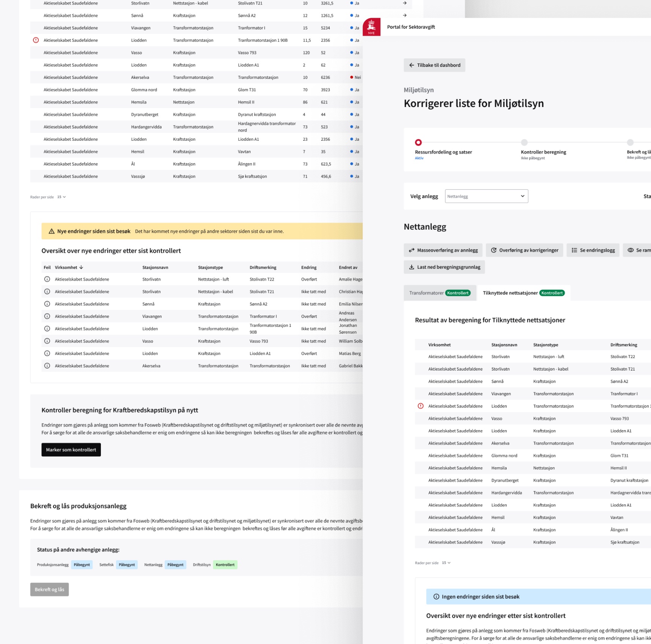Open Velg anlegg Nettanlegg dropdown
Screen dimensions: 651x644
click(x=486, y=196)
